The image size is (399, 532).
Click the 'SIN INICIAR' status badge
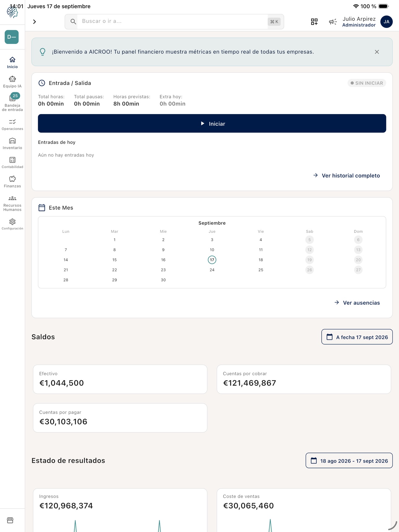tap(367, 83)
